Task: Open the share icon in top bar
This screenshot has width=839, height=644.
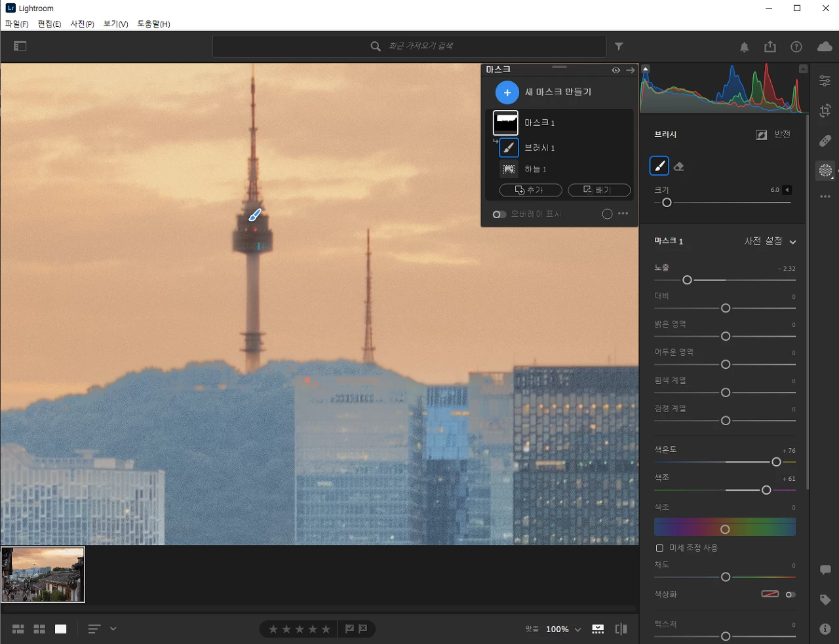Action: pyautogui.click(x=770, y=47)
